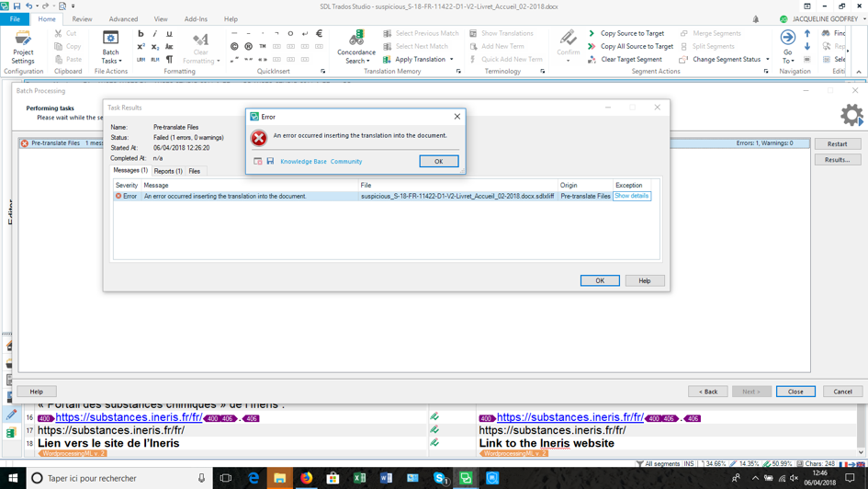Click the Concordance Search binoculars icon

coord(356,39)
